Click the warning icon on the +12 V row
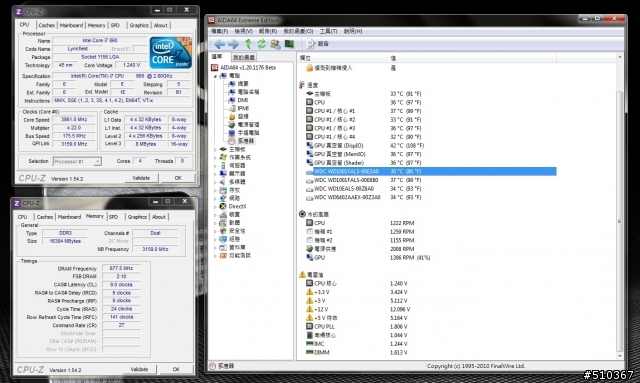 309,309
